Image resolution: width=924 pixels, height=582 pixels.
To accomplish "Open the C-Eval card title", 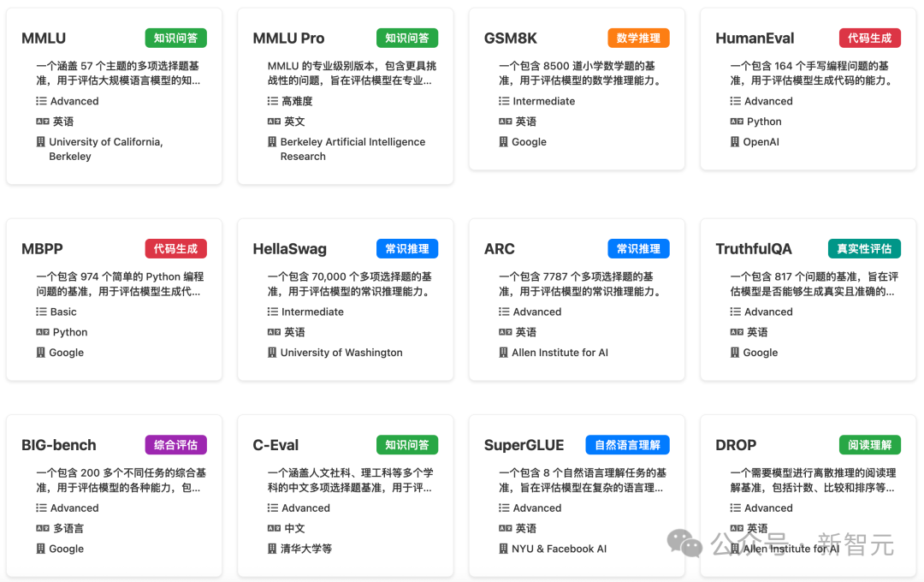I will pyautogui.click(x=275, y=445).
